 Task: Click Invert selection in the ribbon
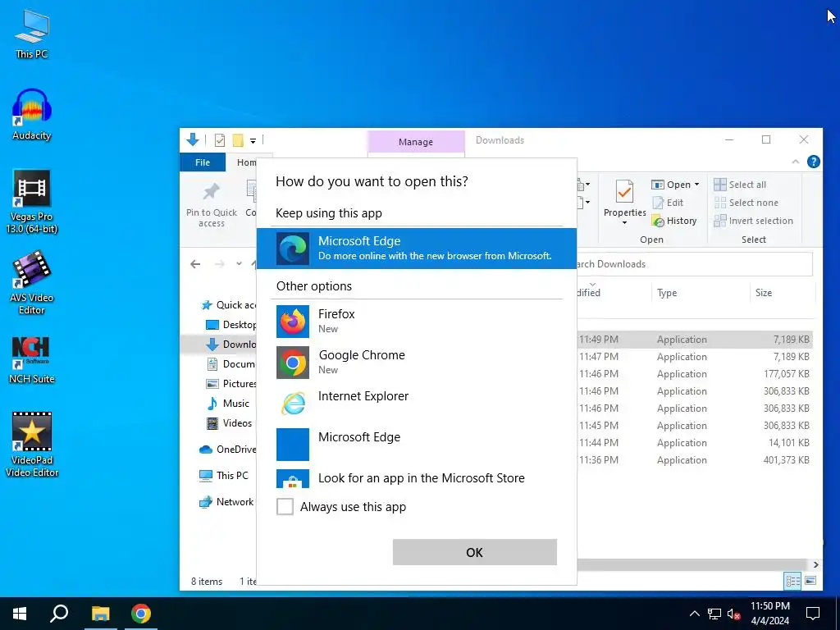753,221
